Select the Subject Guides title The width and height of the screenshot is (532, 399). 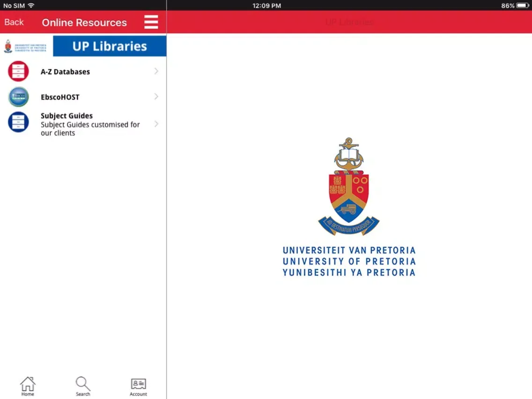coord(66,116)
